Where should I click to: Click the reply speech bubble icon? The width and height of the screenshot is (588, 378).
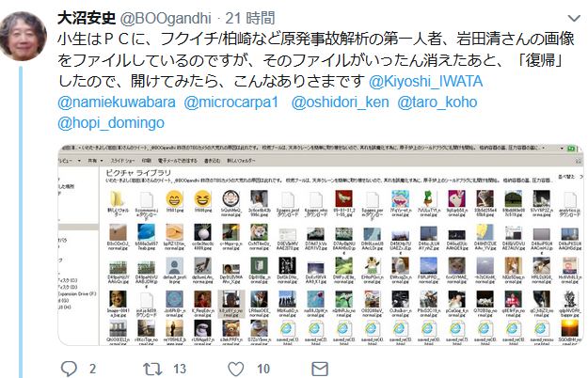pos(69,369)
